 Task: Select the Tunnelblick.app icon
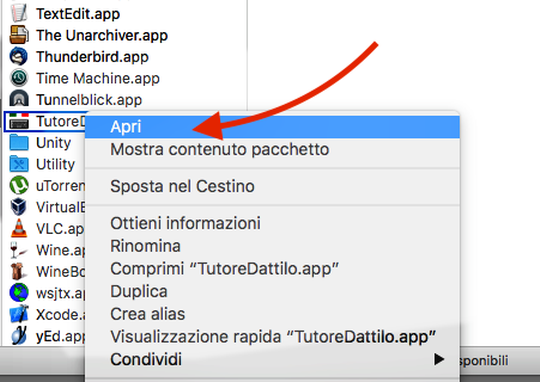click(19, 99)
